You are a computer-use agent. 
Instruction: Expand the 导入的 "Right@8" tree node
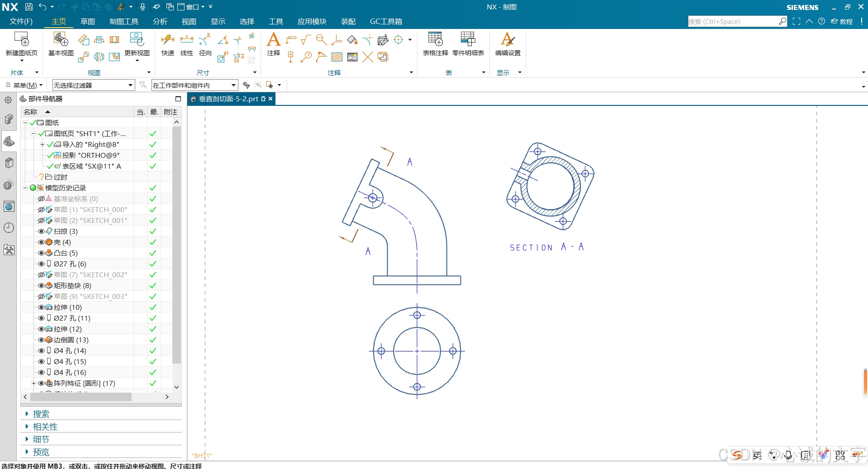point(42,145)
